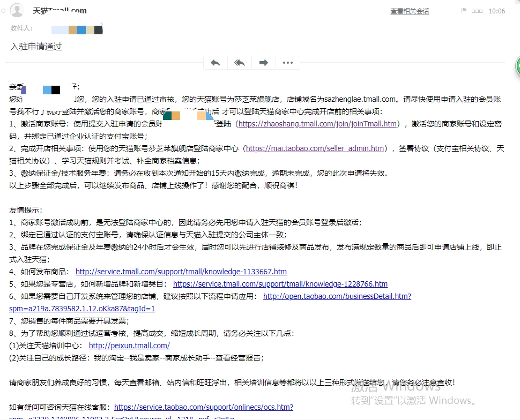
Task: Click the 商家账号激活成功前 tip line
Action: tap(185, 222)
